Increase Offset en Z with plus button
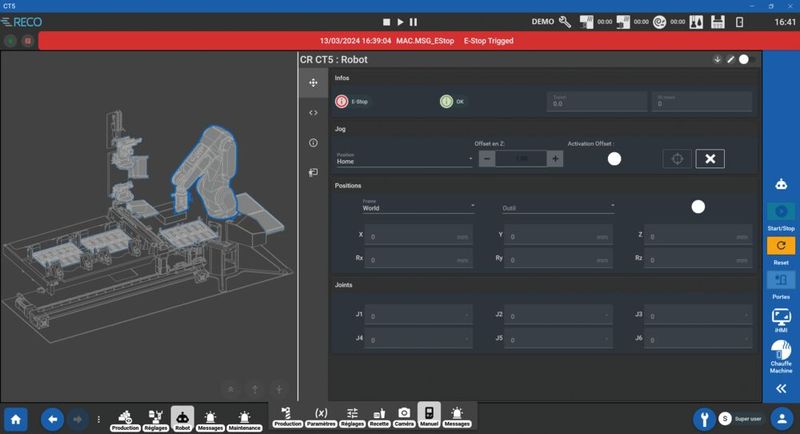Viewport: 800px width, 434px height. coord(556,159)
